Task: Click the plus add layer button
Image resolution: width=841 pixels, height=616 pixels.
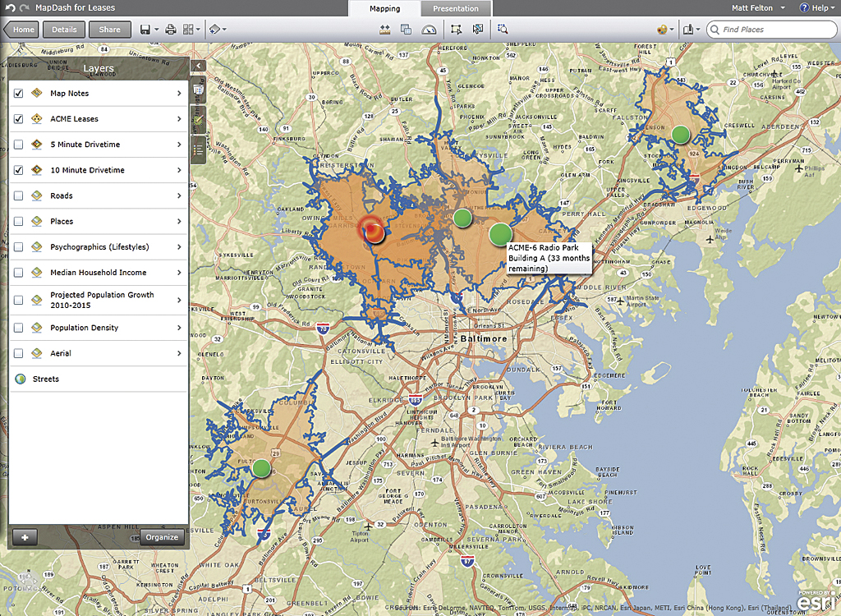Action: point(25,537)
